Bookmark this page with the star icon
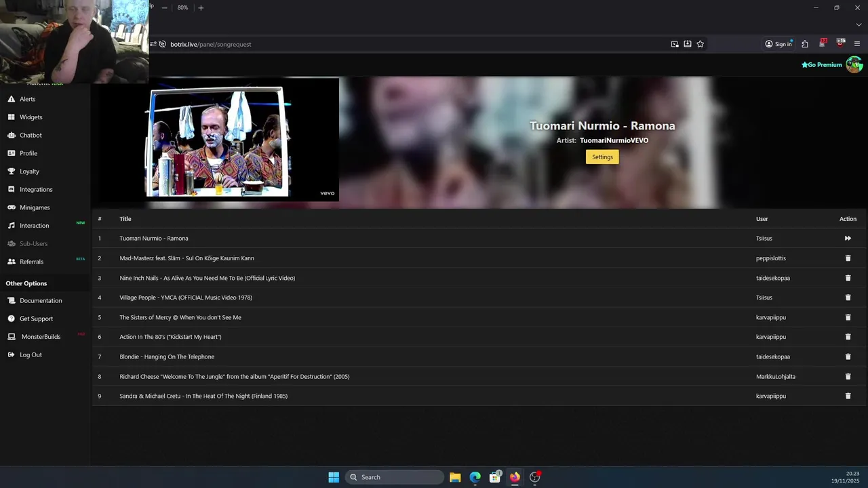Screen dimensions: 868x488 pos(701,44)
